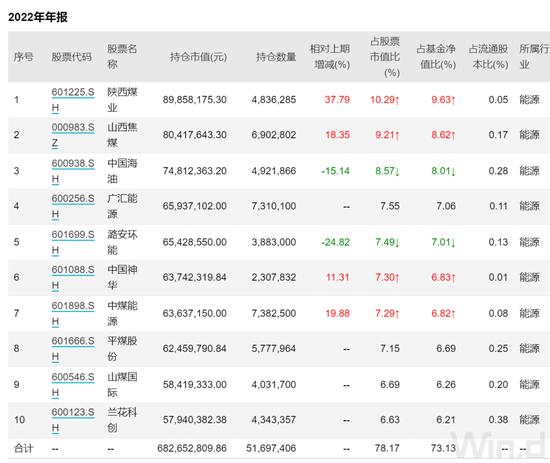Select change value 11.31
Image resolution: width=550 pixels, height=463 pixels.
tap(338, 278)
